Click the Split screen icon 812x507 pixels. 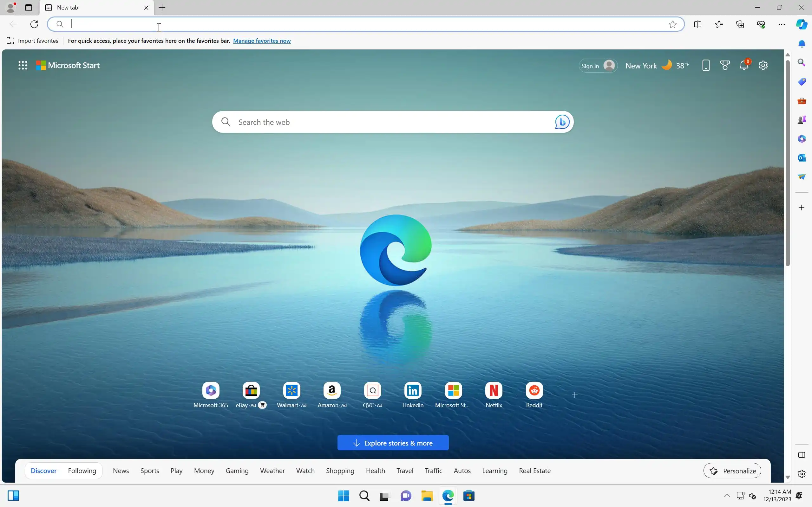pyautogui.click(x=697, y=24)
